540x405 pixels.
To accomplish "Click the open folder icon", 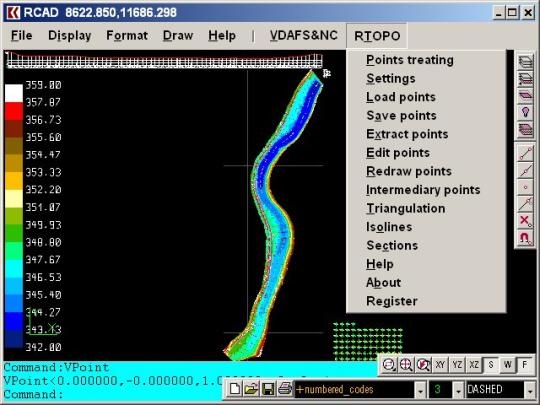I will tap(251, 390).
